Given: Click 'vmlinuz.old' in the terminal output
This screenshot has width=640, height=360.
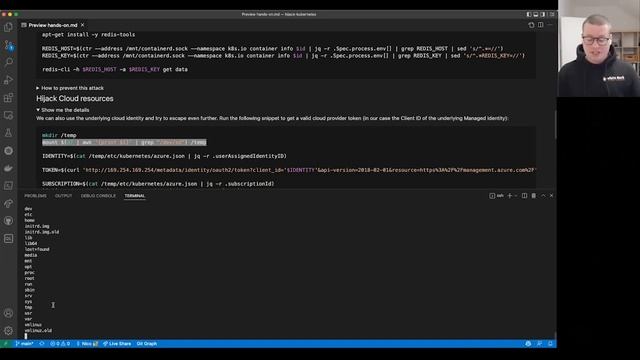Looking at the screenshot, I should pyautogui.click(x=38, y=331).
